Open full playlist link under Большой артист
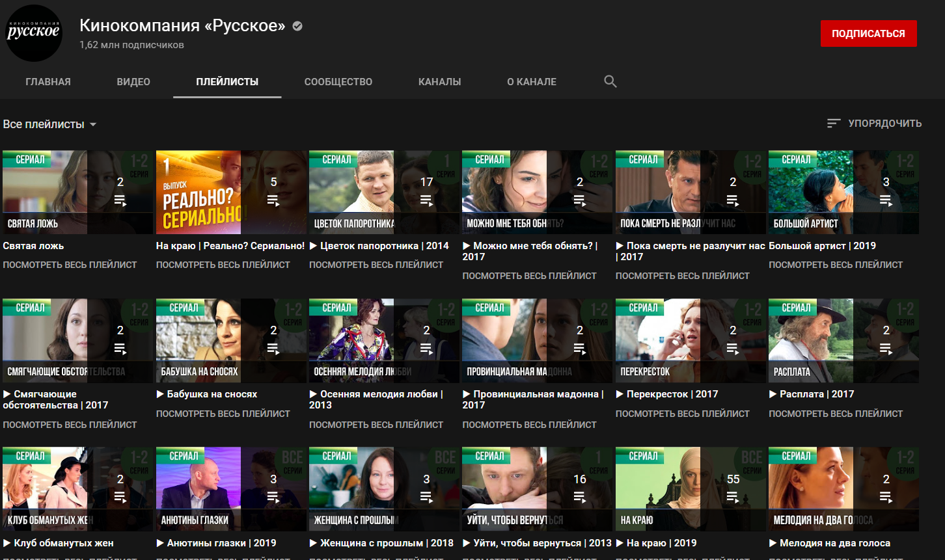Screen dimensions: 945x560 [836, 265]
